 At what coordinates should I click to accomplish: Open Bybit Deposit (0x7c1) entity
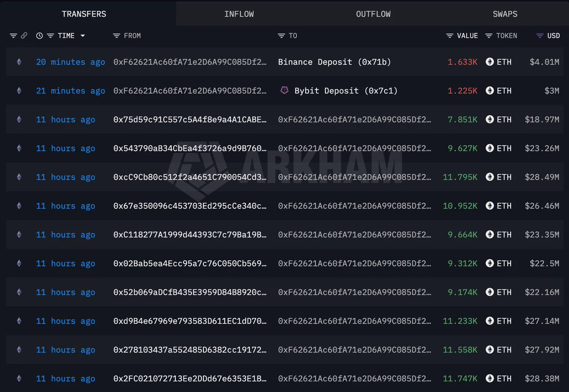tap(346, 91)
